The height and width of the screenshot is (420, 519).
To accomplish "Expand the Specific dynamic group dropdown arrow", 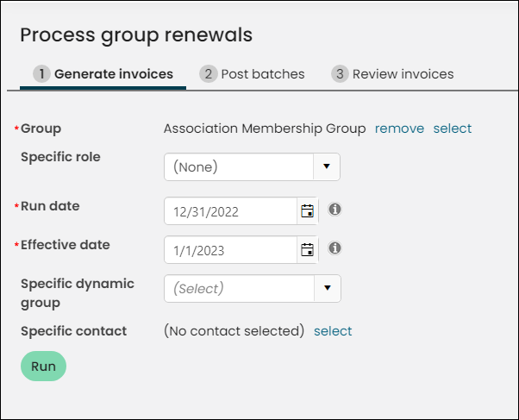I will pos(328,288).
